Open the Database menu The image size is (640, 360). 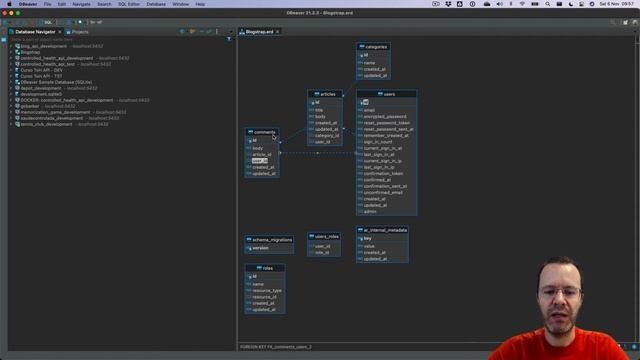156,4
